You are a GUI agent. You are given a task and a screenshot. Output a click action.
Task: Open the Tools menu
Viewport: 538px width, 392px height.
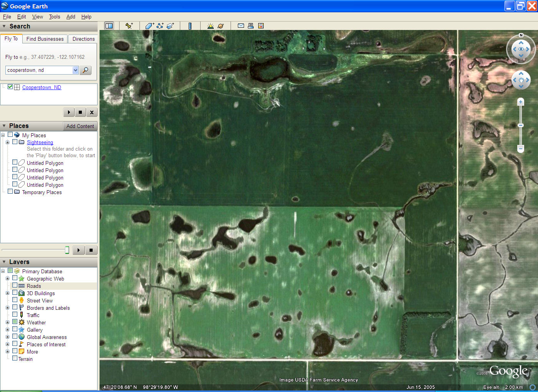55,17
